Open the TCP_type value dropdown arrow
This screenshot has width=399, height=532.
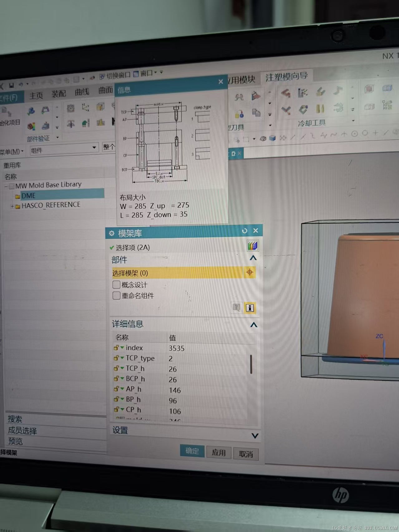coord(122,358)
